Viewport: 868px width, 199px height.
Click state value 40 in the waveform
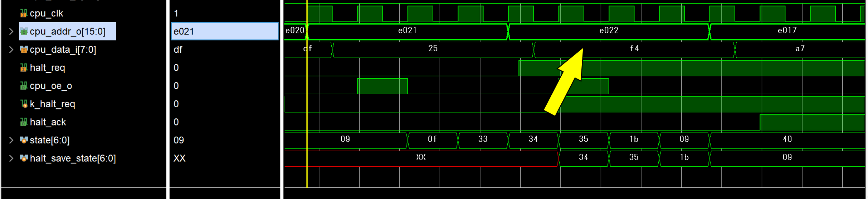pos(787,139)
